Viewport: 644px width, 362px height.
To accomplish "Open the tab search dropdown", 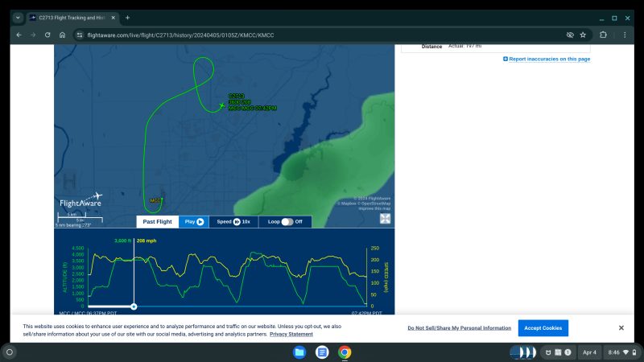I will 18,18.
